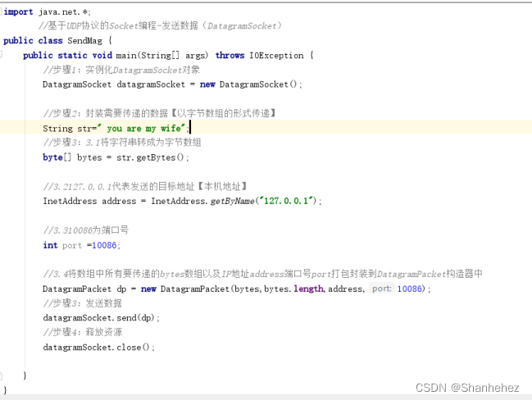This screenshot has height=400, width=532.
Task: Click 'InetAddress address' variable declaration
Action: click(x=89, y=201)
